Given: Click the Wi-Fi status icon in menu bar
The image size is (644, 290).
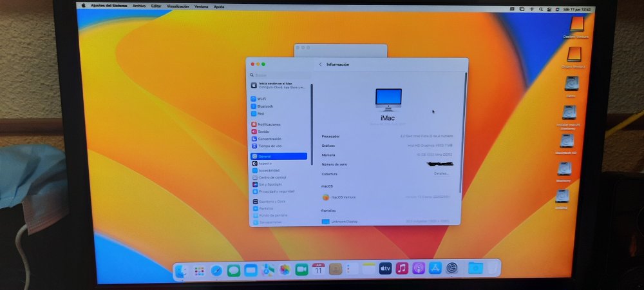Looking at the screenshot, I should [x=531, y=9].
